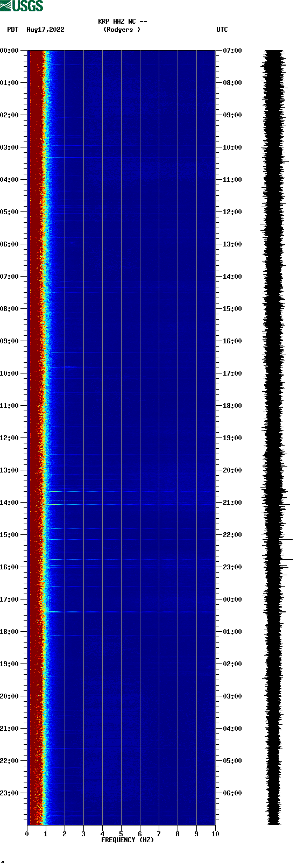The image size is (297, 868).
Task: Click the 00:00 UTC time label
Action: pyautogui.click(x=232, y=599)
